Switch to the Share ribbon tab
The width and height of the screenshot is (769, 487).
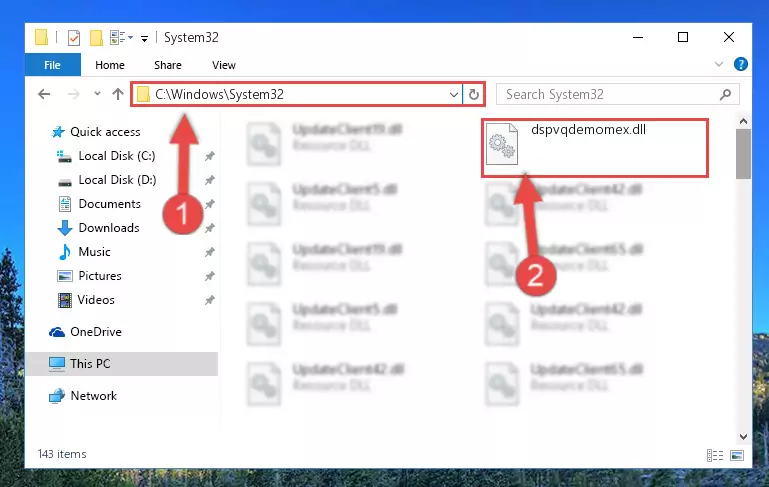168,65
